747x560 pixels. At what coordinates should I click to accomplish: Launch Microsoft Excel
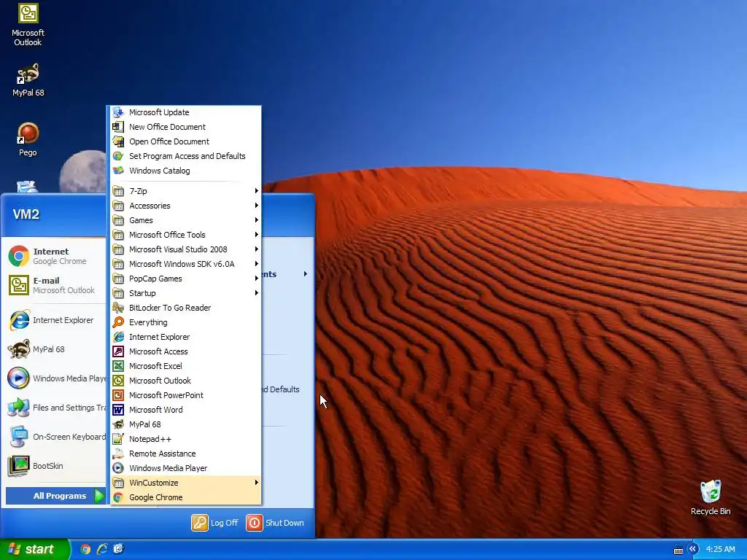[186, 366]
